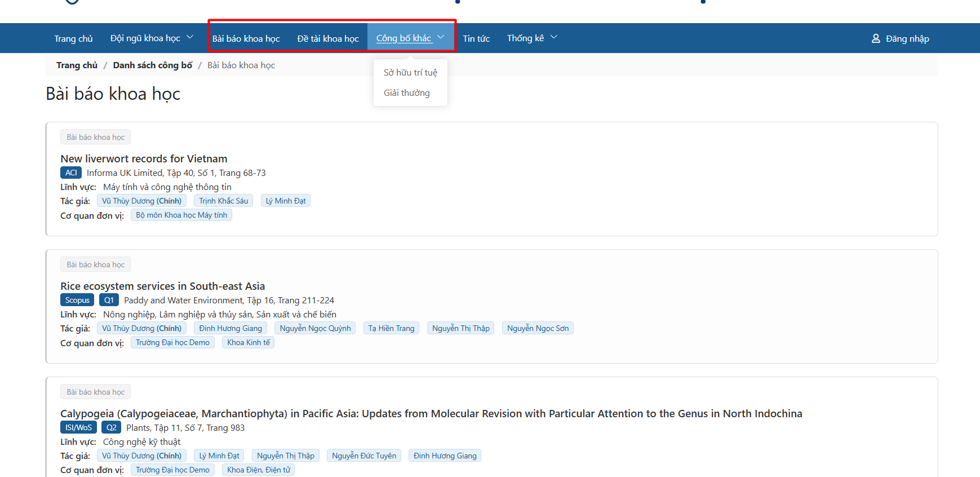This screenshot has width=980, height=477.
Task: Open article New liverwort records for Vietnam
Action: (x=144, y=159)
